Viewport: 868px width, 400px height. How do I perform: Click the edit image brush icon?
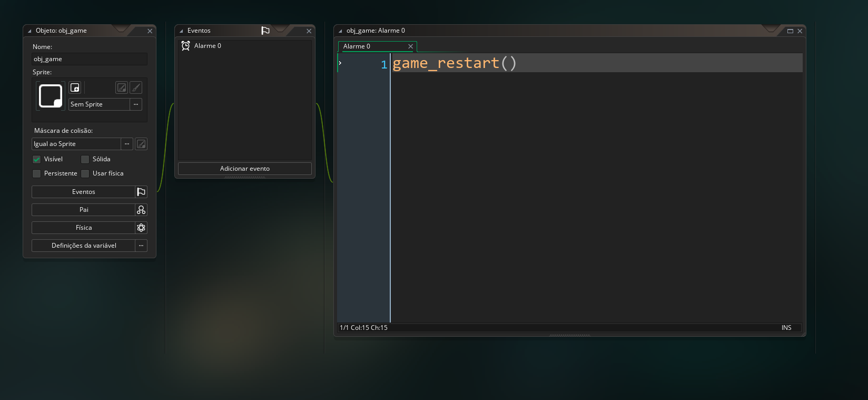(x=136, y=87)
